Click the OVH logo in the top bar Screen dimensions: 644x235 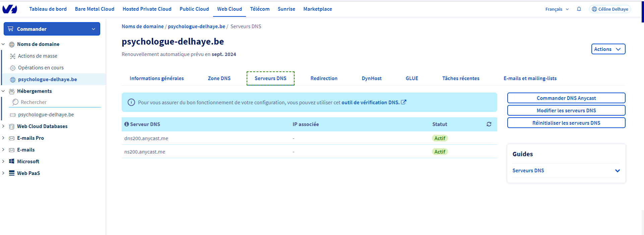[10, 9]
